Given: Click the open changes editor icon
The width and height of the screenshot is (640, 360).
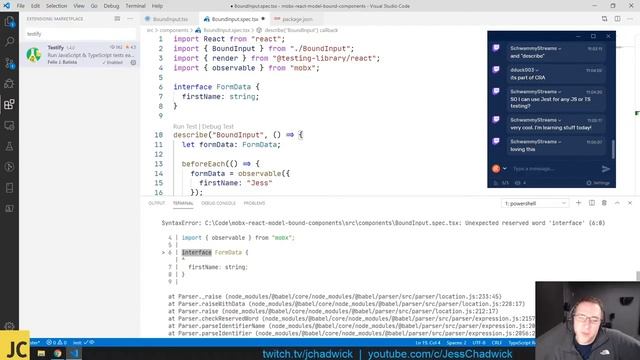Looking at the screenshot, I should click(604, 19).
